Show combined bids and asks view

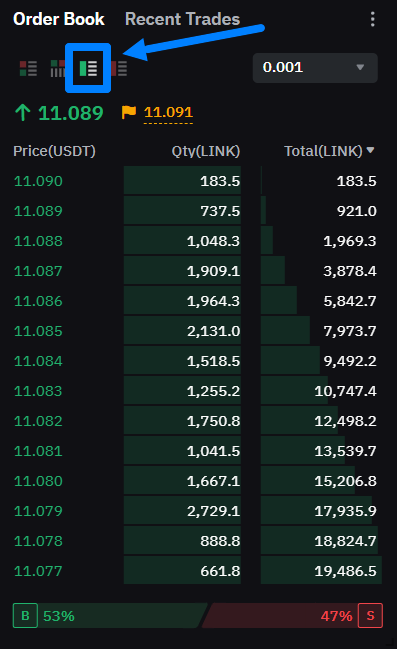point(29,68)
